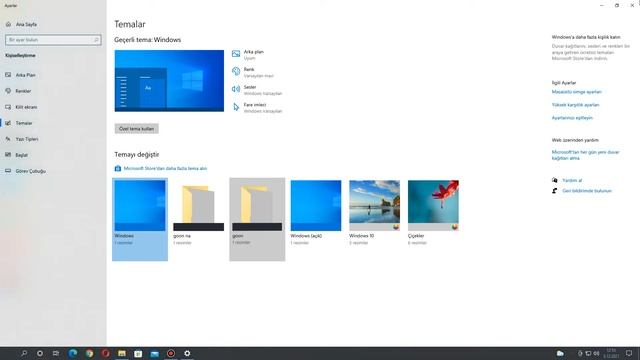Open Yüksek karşıtlık ayarları link
The image size is (640, 360).
pyautogui.click(x=575, y=105)
